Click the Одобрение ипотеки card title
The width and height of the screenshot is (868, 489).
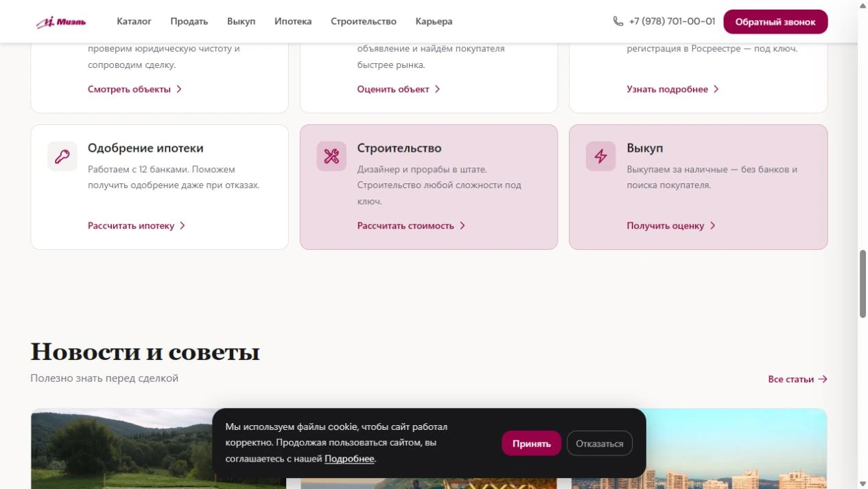145,148
